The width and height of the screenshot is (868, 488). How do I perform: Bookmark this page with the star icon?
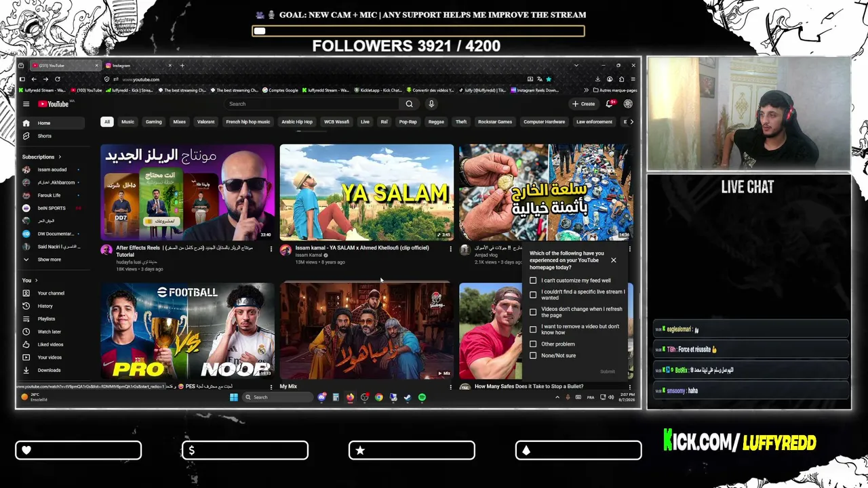[x=549, y=79]
